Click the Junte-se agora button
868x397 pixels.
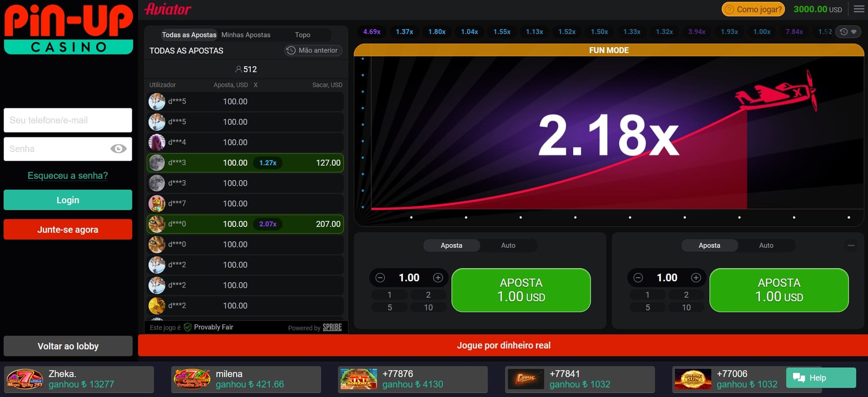68,230
